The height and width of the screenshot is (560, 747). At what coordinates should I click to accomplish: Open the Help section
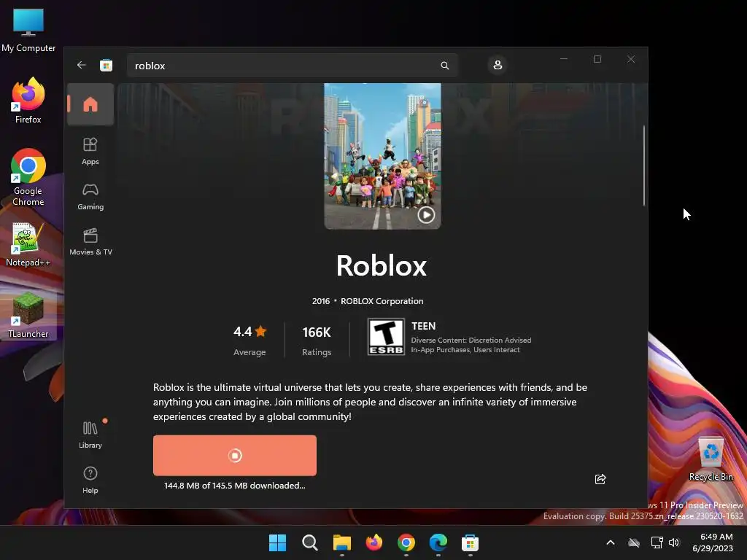[x=90, y=480]
